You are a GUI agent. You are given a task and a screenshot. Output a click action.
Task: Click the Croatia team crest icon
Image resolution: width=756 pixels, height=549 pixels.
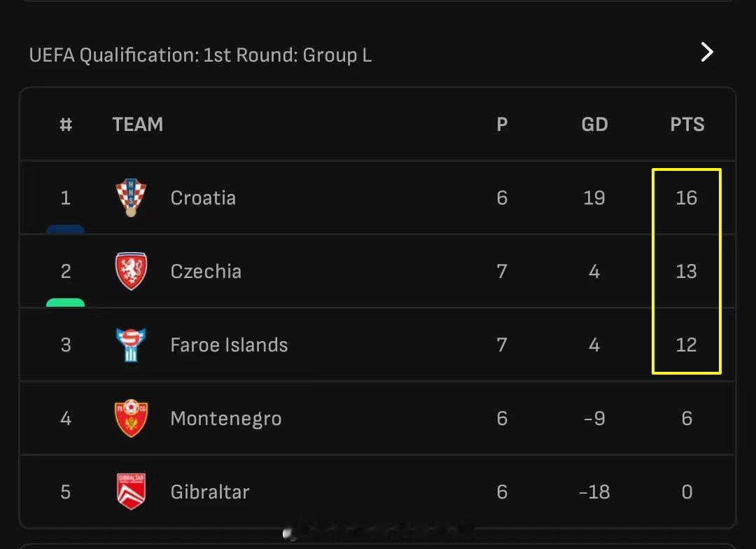click(131, 197)
